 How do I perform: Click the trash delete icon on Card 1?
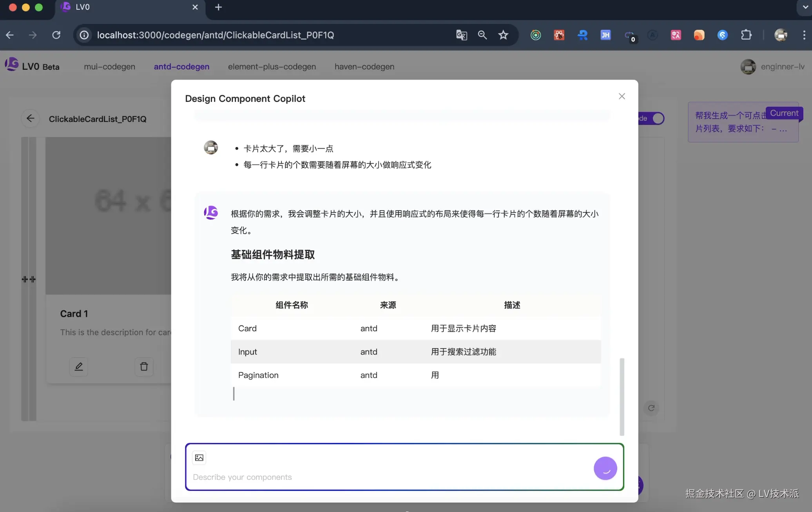pyautogui.click(x=144, y=367)
